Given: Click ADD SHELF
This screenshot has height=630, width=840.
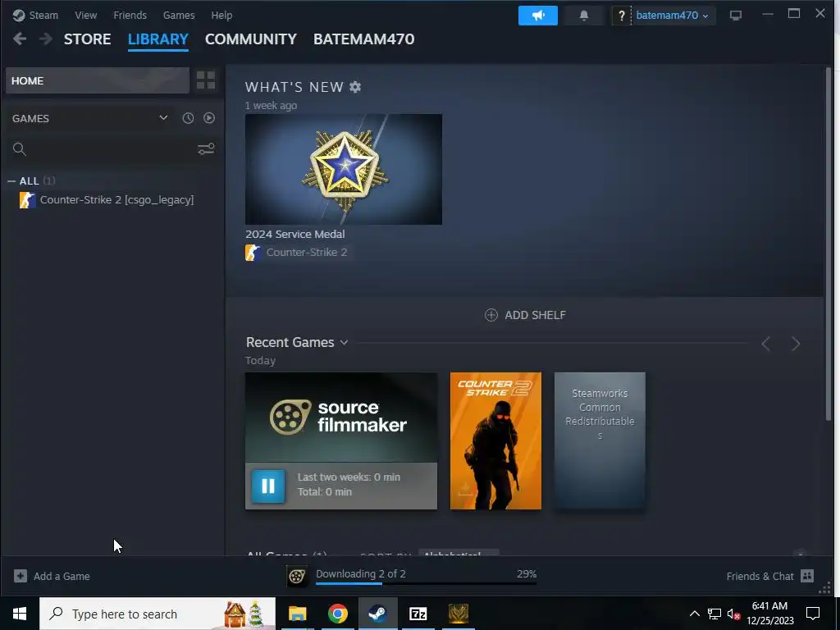Looking at the screenshot, I should pyautogui.click(x=525, y=315).
